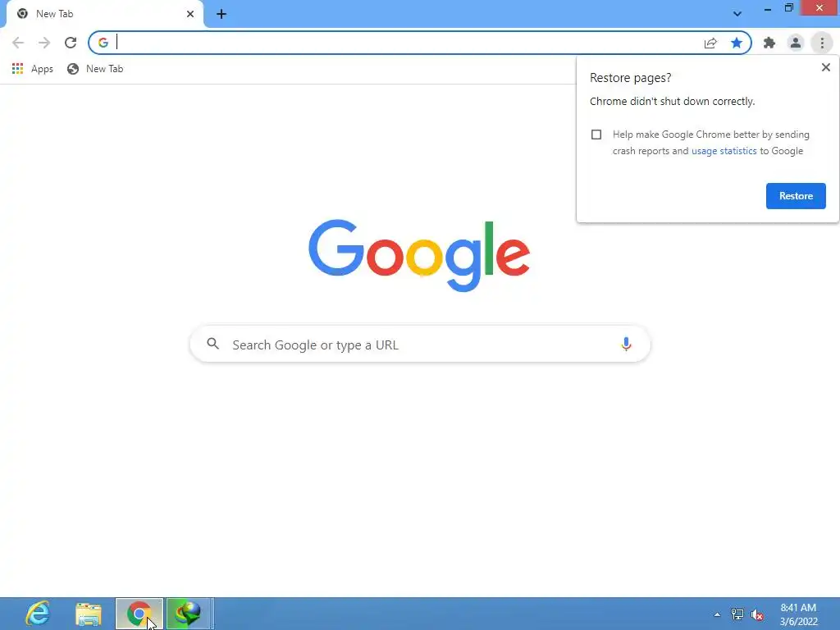Click the Chrome taskbar icon

(x=139, y=614)
